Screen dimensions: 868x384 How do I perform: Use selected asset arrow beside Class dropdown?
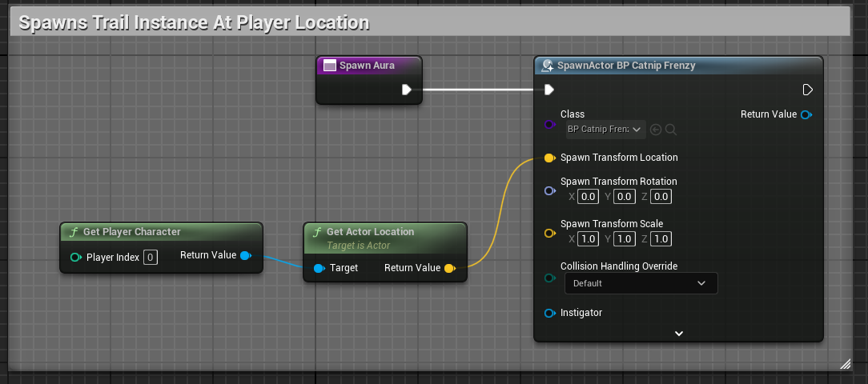pyautogui.click(x=656, y=130)
